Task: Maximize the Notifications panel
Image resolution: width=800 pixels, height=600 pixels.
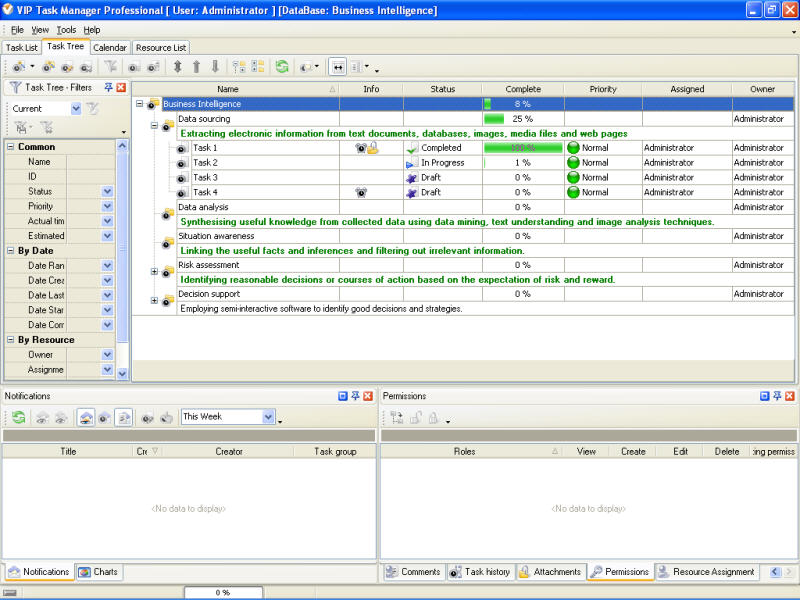Action: point(343,396)
